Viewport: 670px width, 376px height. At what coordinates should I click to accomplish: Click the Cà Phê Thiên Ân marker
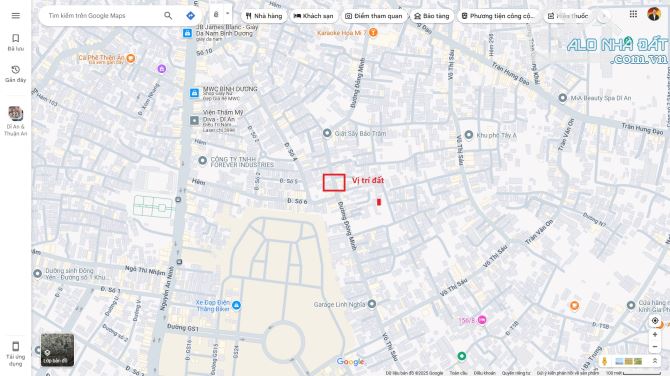tap(131, 58)
